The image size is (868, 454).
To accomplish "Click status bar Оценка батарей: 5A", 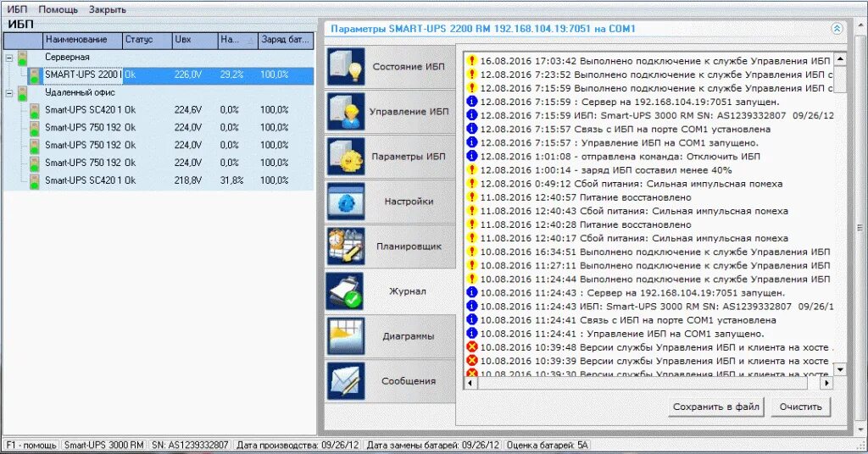I will point(547,445).
